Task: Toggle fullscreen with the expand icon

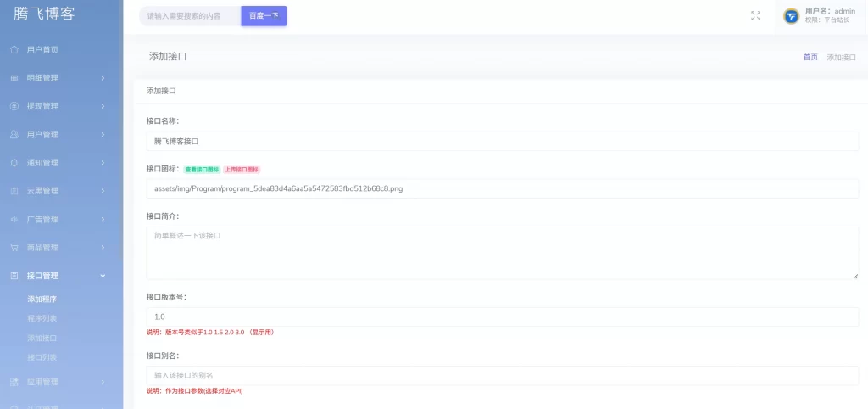Action: (755, 15)
